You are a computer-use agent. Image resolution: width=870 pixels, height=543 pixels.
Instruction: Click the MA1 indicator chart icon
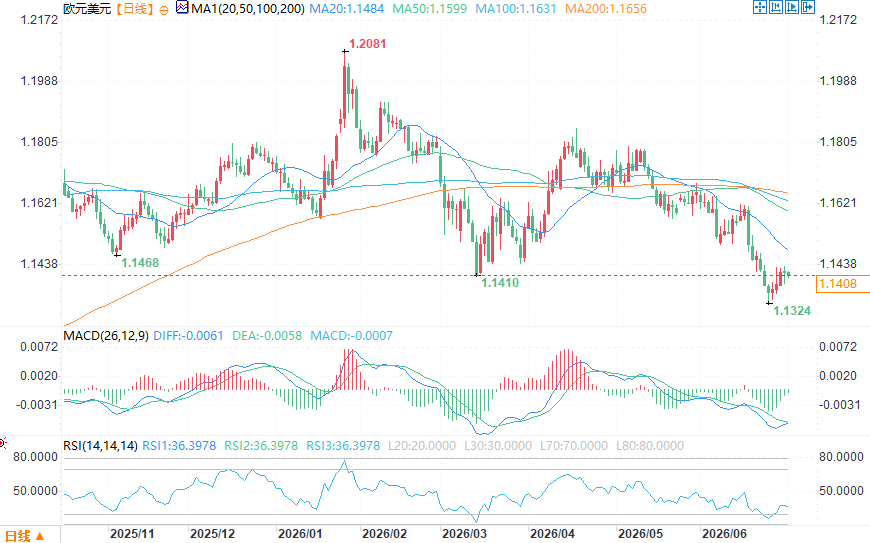181,8
